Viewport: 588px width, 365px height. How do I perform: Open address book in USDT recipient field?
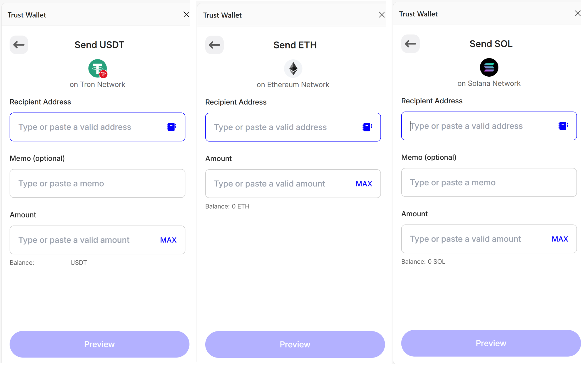point(171,127)
